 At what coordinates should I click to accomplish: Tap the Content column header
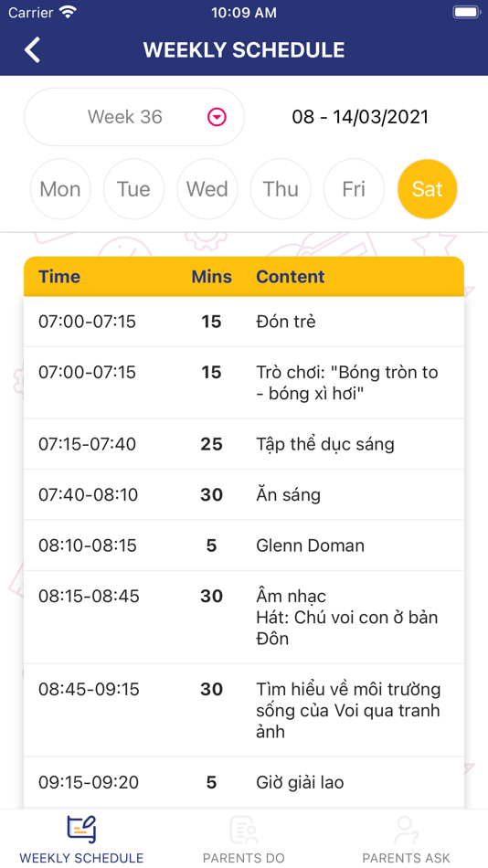(291, 277)
